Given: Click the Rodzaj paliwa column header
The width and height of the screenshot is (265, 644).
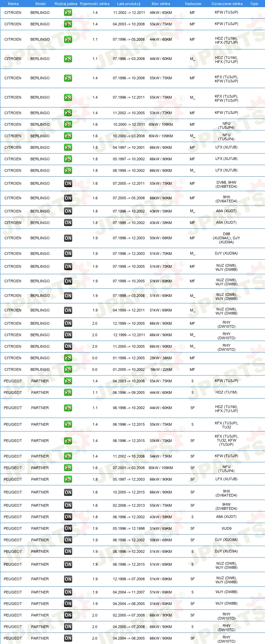Looking at the screenshot, I should (66, 4).
